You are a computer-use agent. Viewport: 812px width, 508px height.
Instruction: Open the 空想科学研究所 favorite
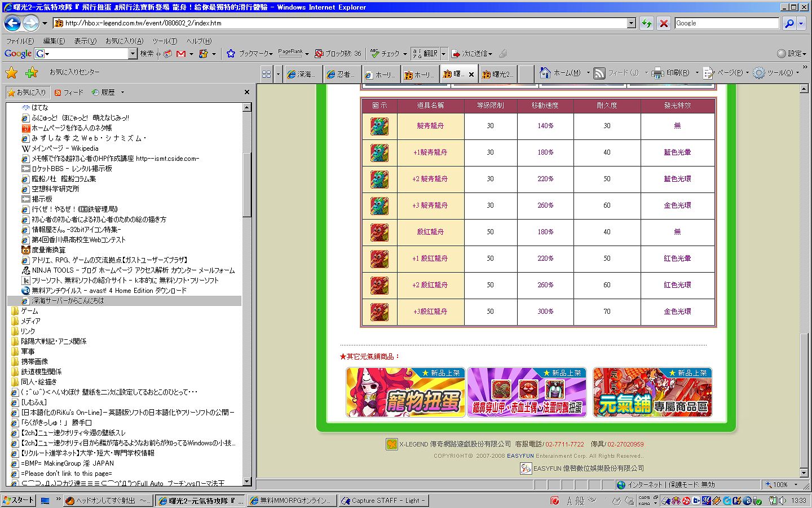pyautogui.click(x=55, y=189)
